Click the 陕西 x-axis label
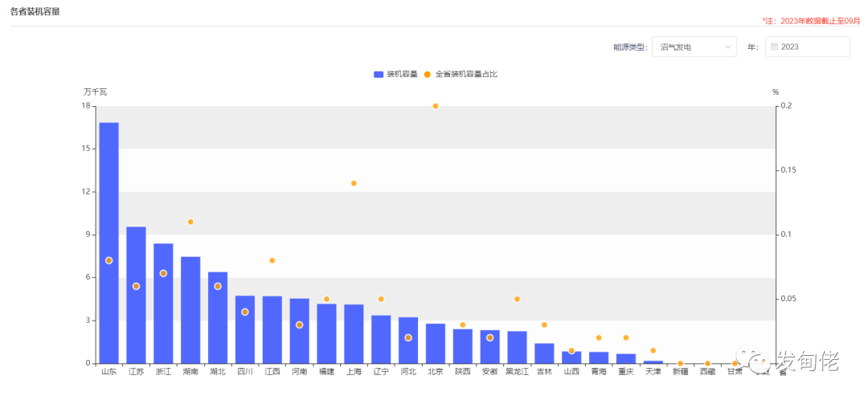 [463, 372]
